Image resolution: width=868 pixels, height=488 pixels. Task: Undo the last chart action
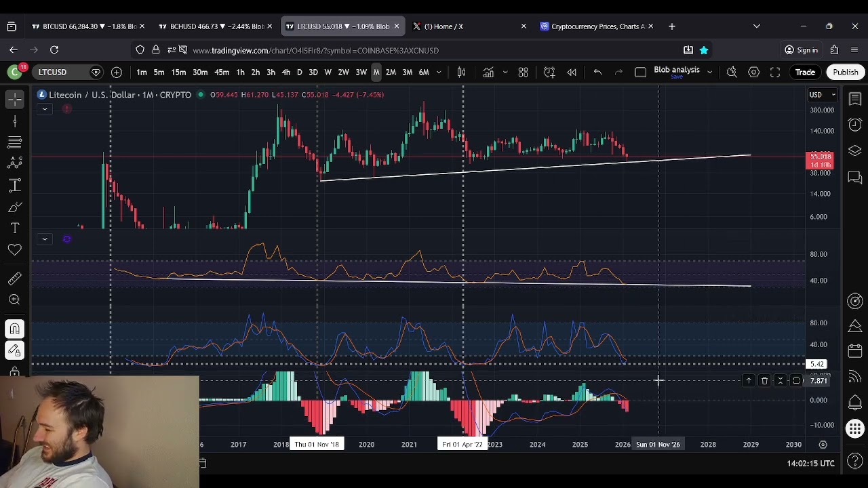(597, 73)
